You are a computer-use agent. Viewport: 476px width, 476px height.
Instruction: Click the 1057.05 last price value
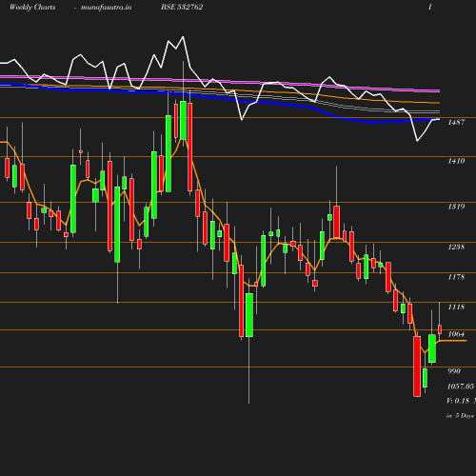pos(461,387)
